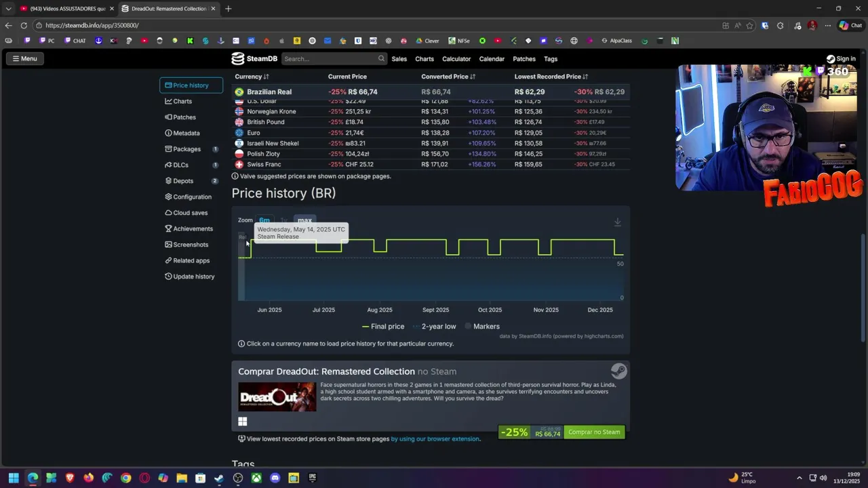Image resolution: width=868 pixels, height=488 pixels.
Task: Open Epic Games Launcher from taskbar
Action: click(312, 478)
